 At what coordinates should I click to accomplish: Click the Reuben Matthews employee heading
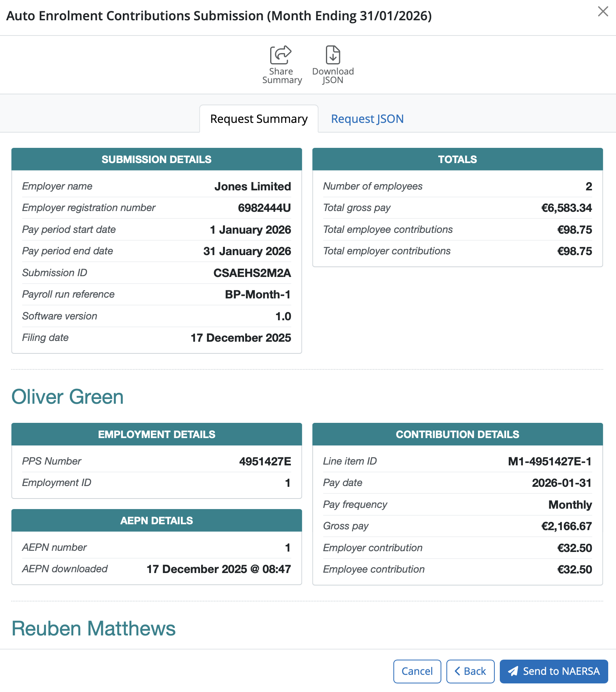coord(94,629)
